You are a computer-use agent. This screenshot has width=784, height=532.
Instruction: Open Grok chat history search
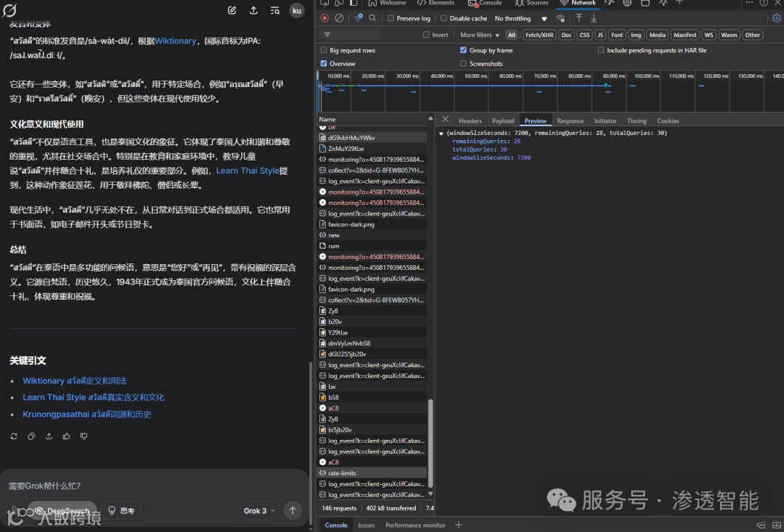click(275, 10)
